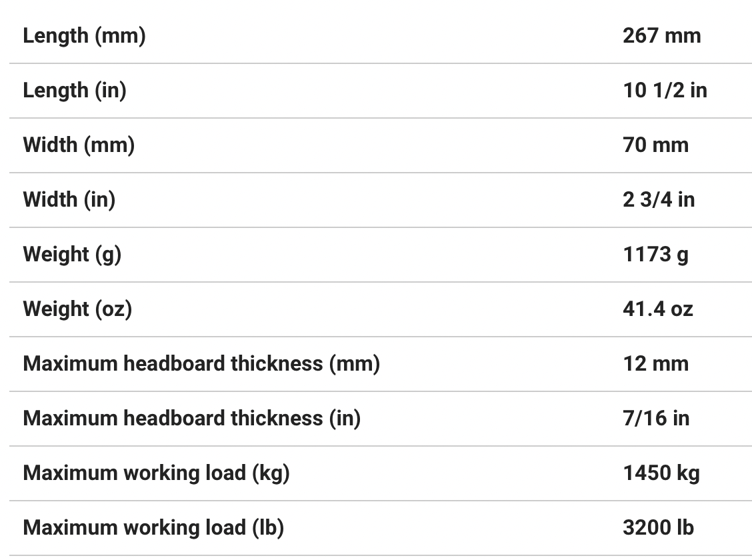The width and height of the screenshot is (752, 560).
Task: Click "Maximum working load (kg)" label
Action: [x=156, y=473]
